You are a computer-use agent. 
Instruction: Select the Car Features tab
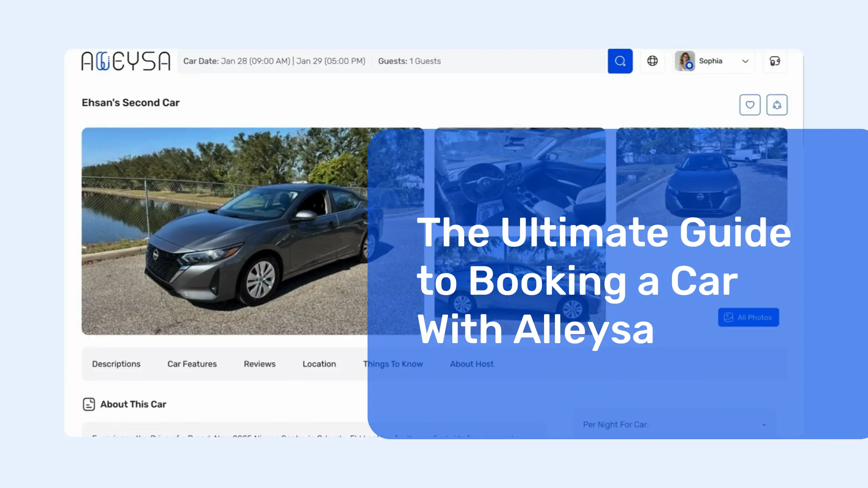coord(192,363)
